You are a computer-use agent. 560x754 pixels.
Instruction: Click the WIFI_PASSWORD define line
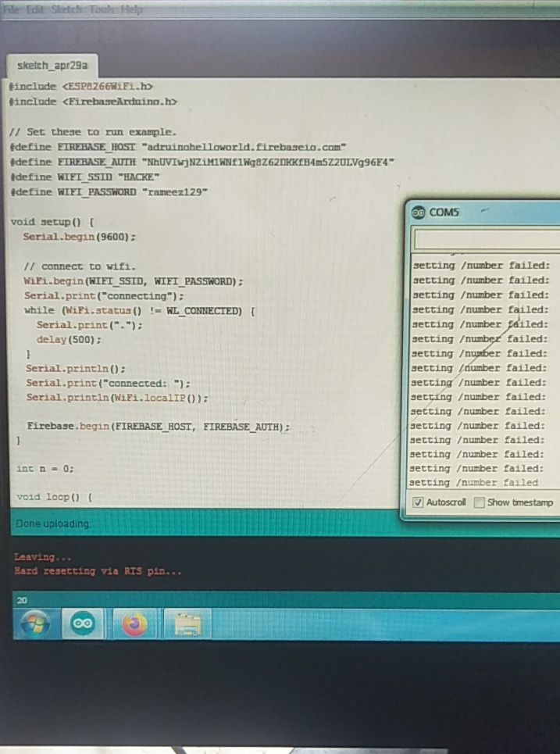(109, 192)
